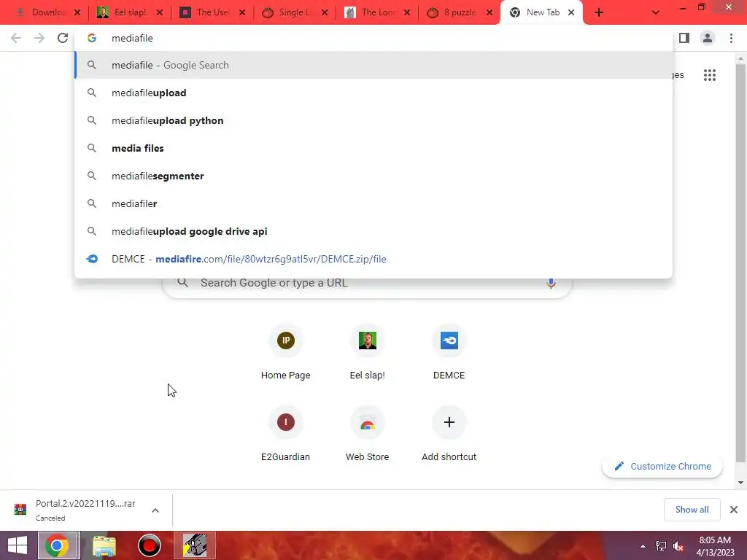Click the Portal.2 rar download item
Image resolution: width=747 pixels, height=560 pixels.
[76, 510]
